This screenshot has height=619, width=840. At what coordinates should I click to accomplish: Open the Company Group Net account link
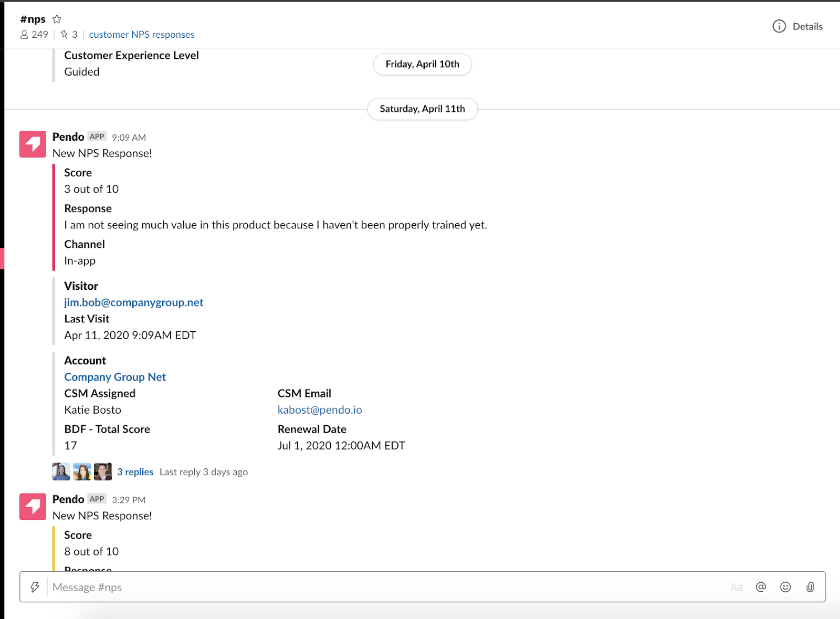point(115,377)
